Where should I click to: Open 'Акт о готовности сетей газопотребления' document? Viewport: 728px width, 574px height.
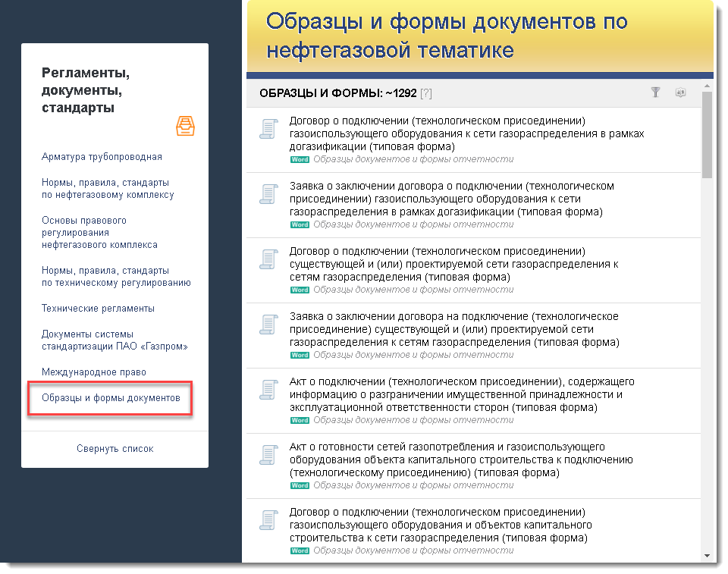pyautogui.click(x=461, y=460)
